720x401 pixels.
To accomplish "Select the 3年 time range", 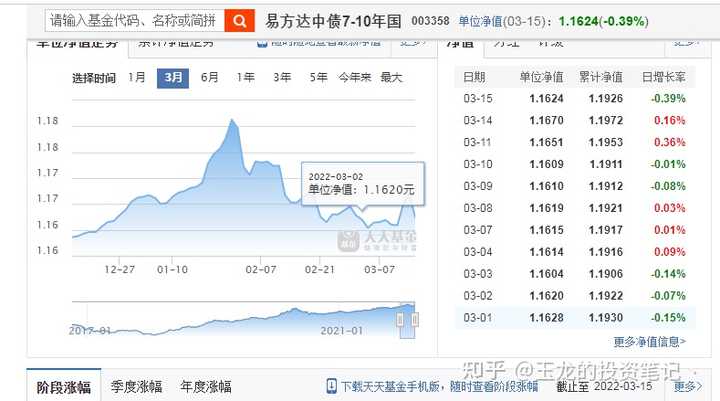I will point(282,77).
